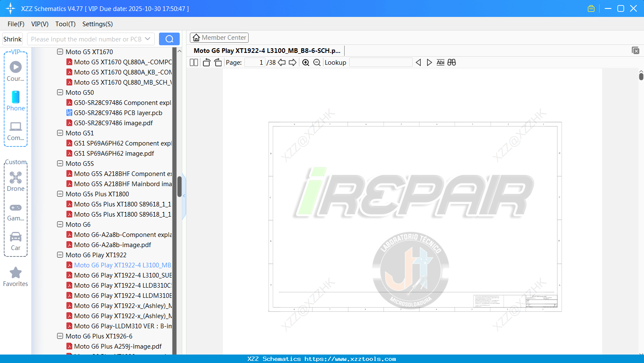Go to next page arrow
Viewport: 644px width, 363px height.
(x=293, y=63)
